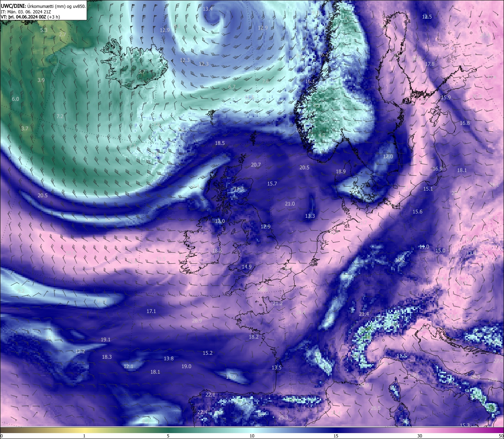Click the 16.8 value on the map
504x439 pixels.
[465, 123]
